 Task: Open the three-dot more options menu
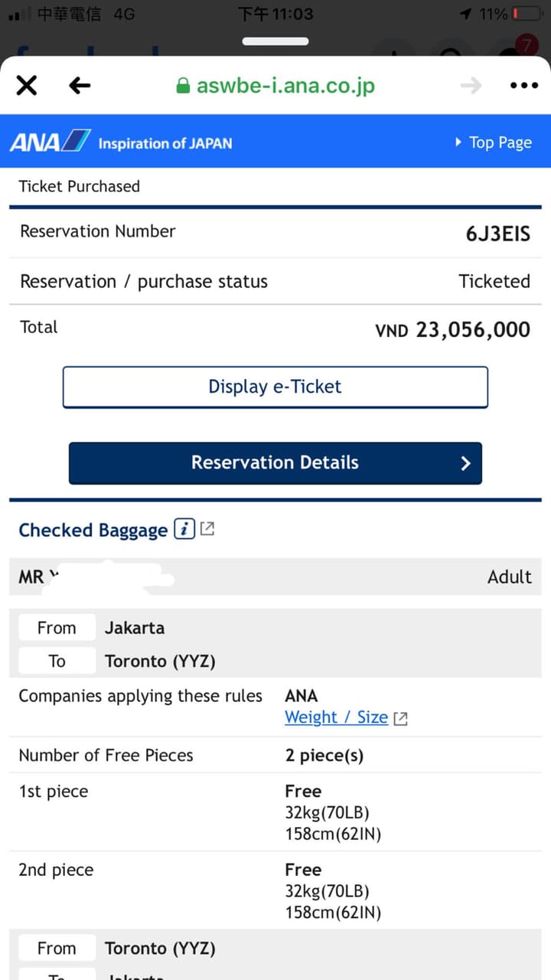tap(523, 85)
